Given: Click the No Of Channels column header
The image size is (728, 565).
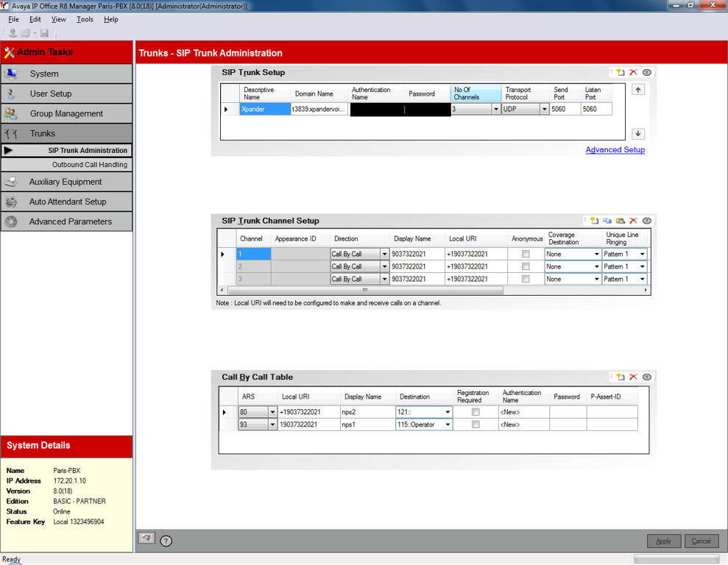Looking at the screenshot, I should pyautogui.click(x=476, y=93).
